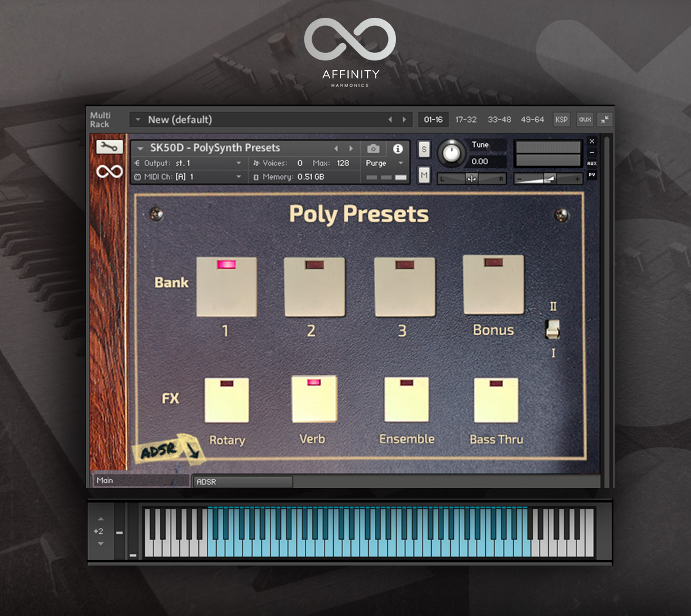Remove instrument with X icon

click(592, 142)
